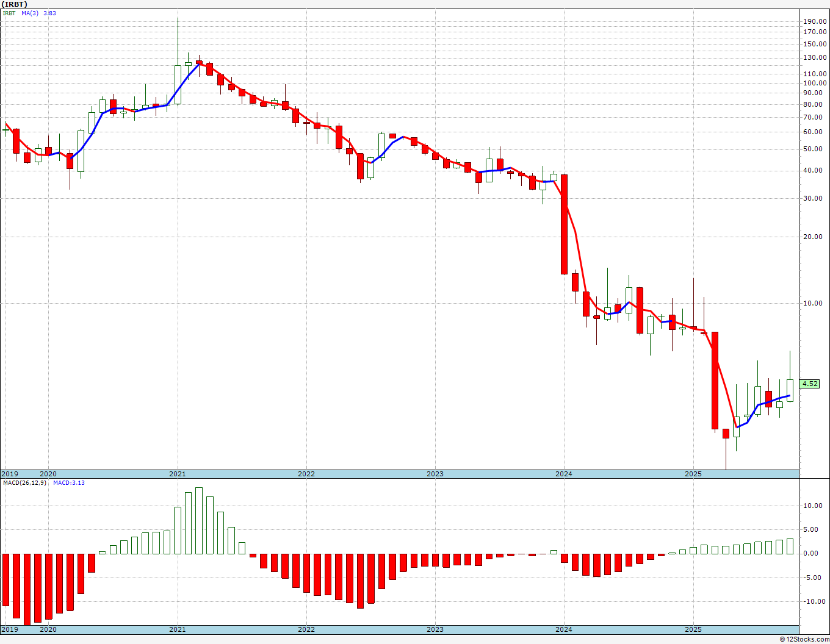
Task: Click the tall red January 2024 candlestick
Action: click(x=565, y=224)
